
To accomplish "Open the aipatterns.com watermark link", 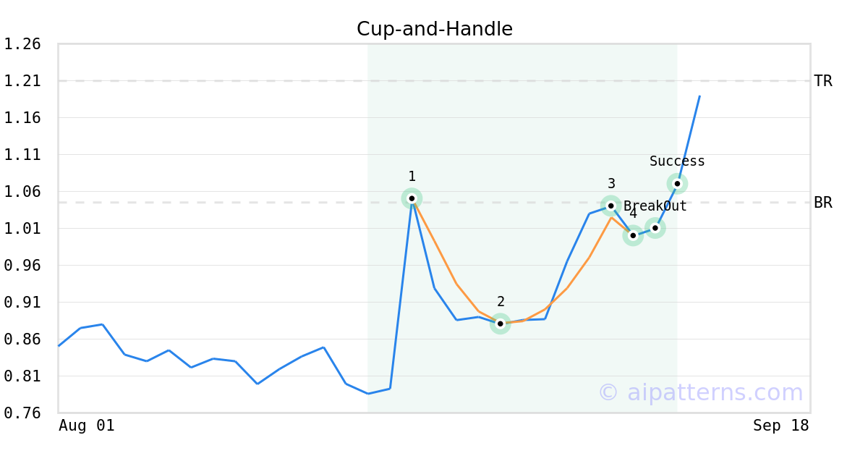I will point(700,392).
